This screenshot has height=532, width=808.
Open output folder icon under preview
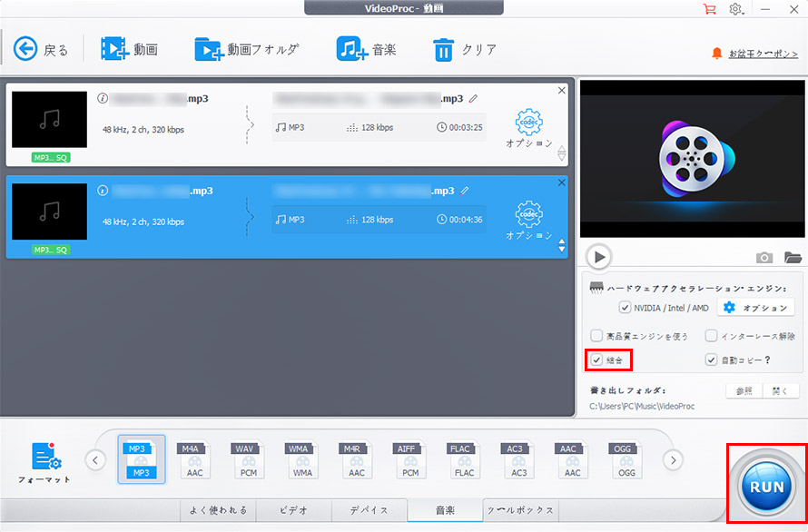(793, 257)
